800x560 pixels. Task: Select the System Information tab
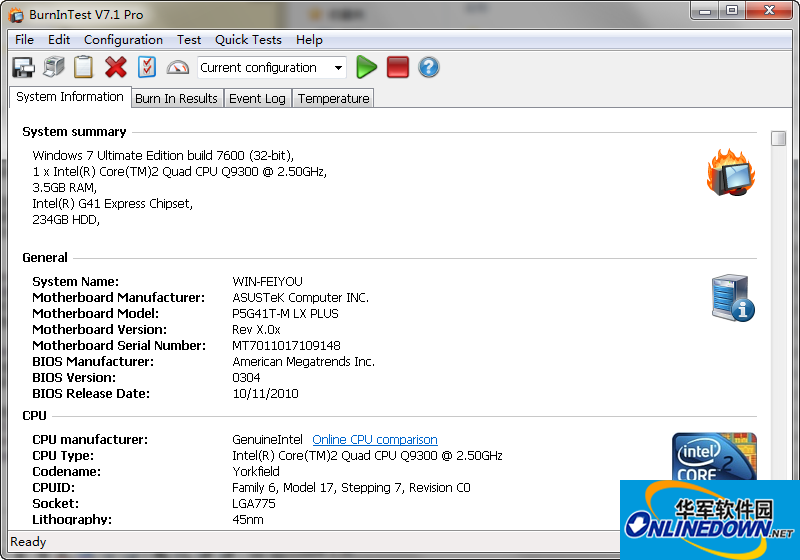70,97
